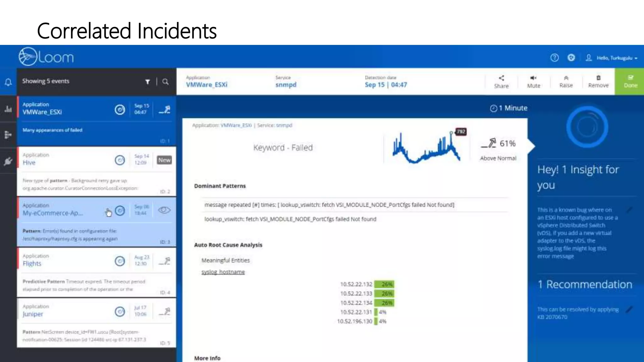
Task: Click the 10.52.22.134 26% green bar
Action: tap(384, 303)
